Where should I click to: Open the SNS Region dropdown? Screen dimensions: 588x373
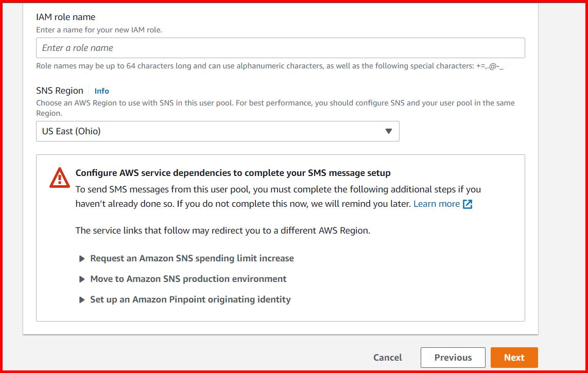click(217, 131)
